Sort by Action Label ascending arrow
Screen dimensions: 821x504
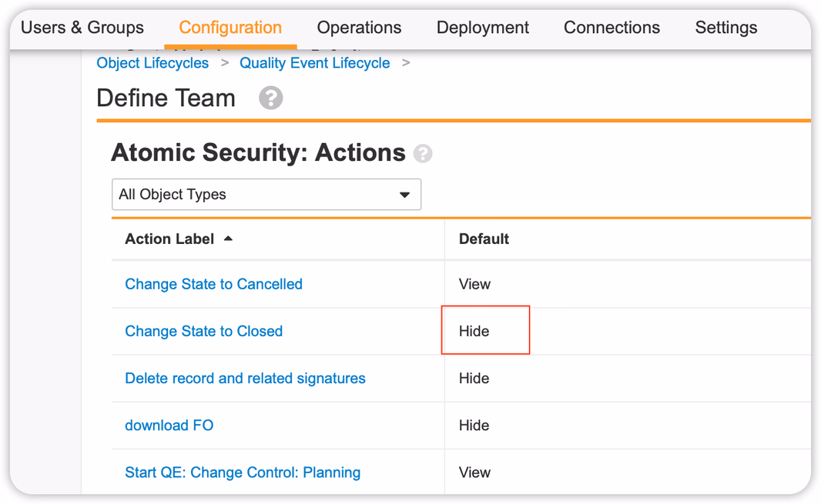pyautogui.click(x=228, y=239)
